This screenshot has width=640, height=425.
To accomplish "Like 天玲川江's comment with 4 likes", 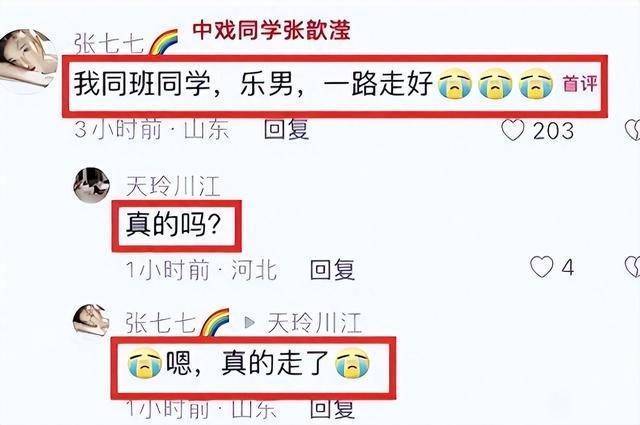I will tap(541, 267).
